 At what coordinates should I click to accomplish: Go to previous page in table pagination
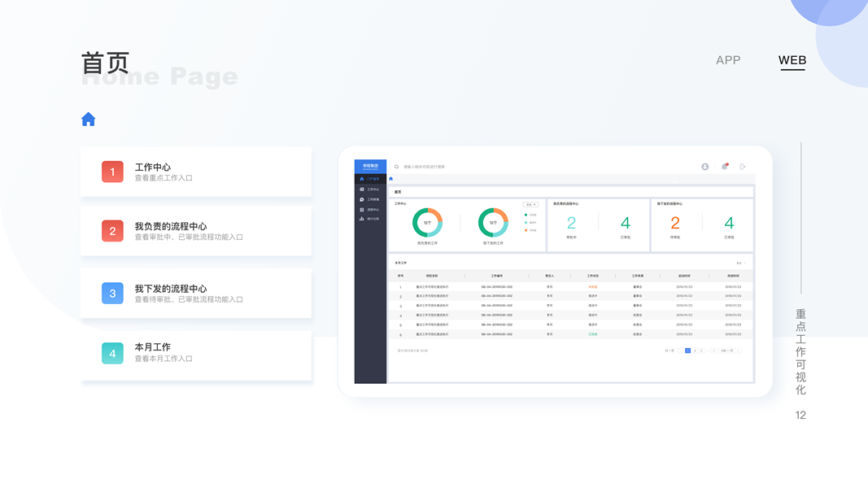pyautogui.click(x=680, y=351)
